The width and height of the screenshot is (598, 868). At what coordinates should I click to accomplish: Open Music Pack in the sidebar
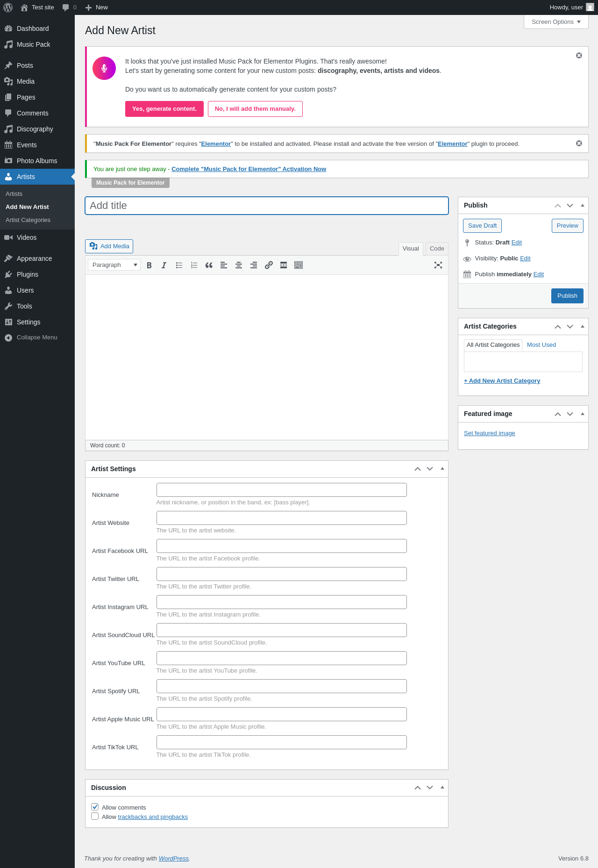click(x=37, y=44)
